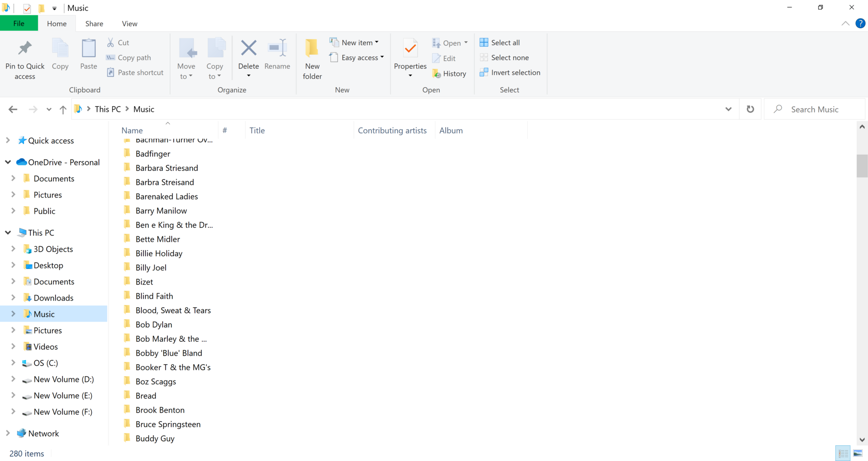This screenshot has height=461, width=868.
Task: Click the vertical scrollbar thumb
Action: point(862,166)
